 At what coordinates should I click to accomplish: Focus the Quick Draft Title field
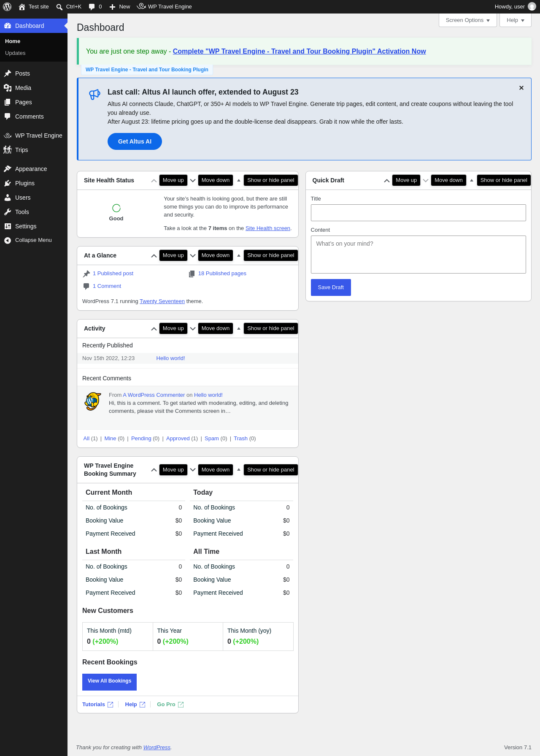pos(418,213)
